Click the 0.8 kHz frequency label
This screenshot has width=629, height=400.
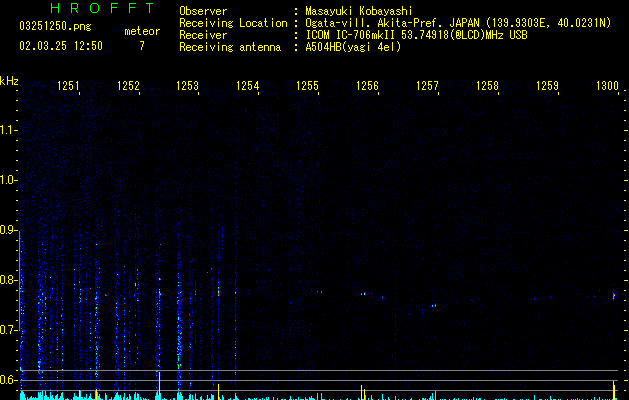[x=8, y=280]
